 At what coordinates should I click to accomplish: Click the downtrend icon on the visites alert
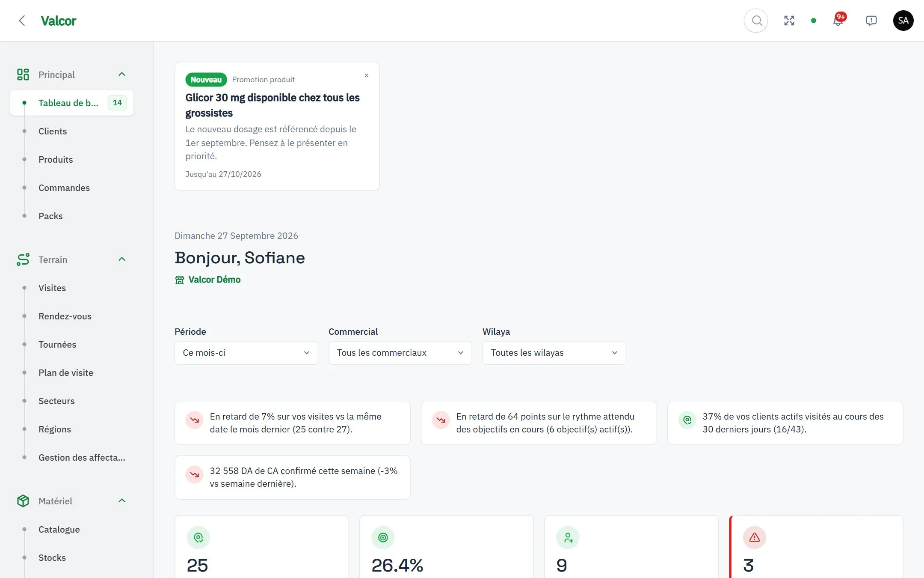[x=195, y=420]
